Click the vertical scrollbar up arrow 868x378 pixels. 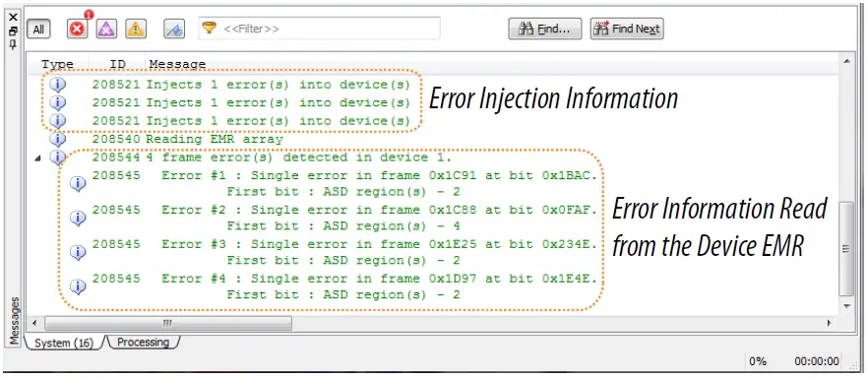(846, 61)
